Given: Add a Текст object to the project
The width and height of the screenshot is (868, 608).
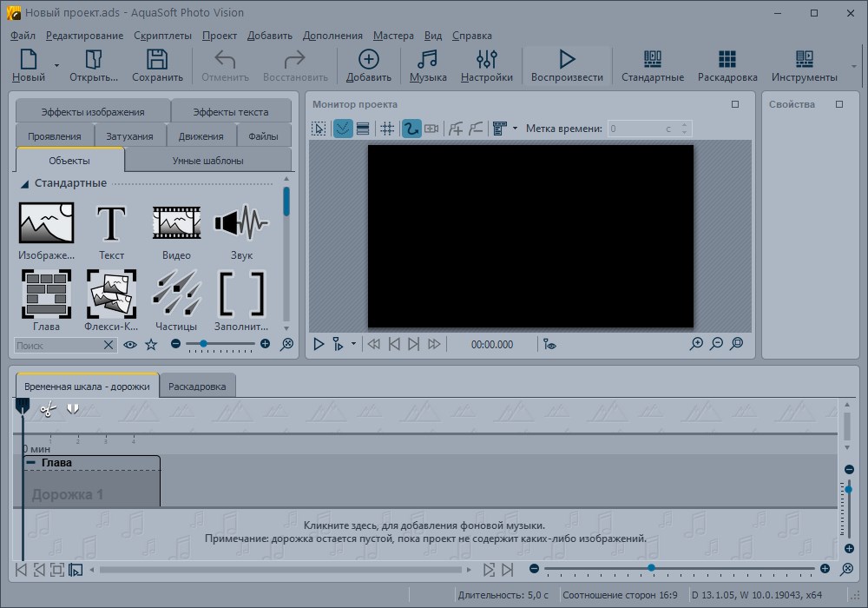Looking at the screenshot, I should pos(111,222).
